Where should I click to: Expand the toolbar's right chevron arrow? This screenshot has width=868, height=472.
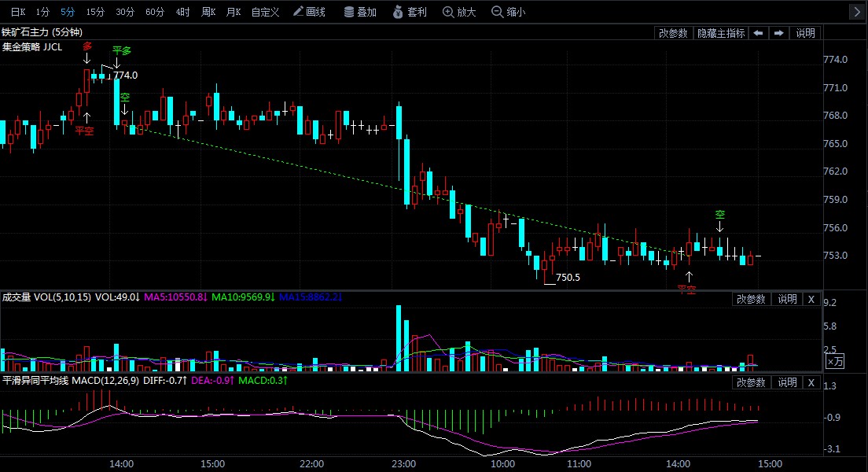[856, 12]
